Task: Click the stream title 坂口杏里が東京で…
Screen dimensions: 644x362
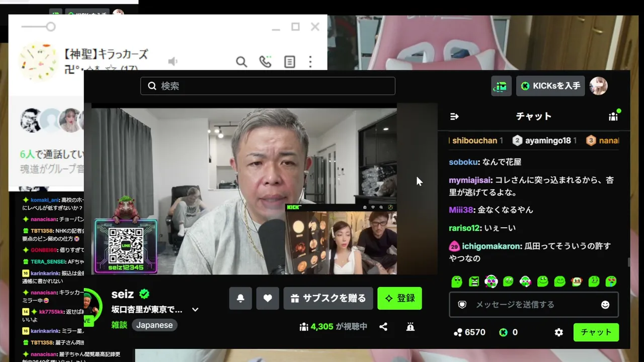Action: pyautogui.click(x=147, y=310)
